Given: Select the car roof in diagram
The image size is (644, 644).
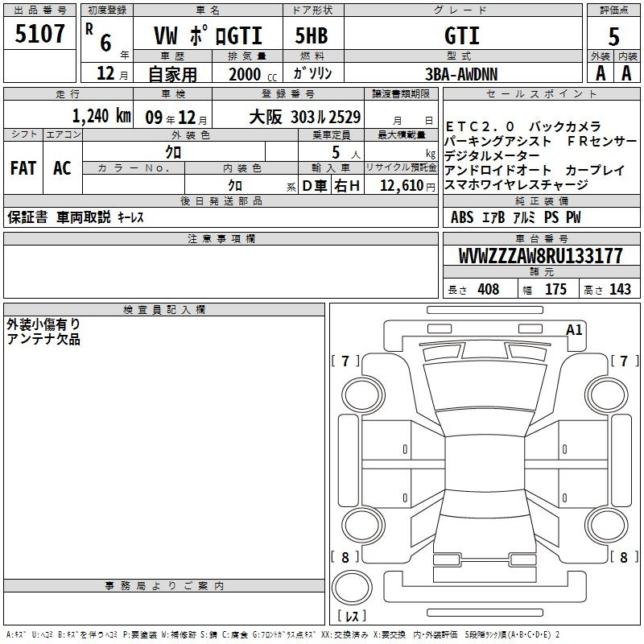Looking at the screenshot, I should [485, 464].
